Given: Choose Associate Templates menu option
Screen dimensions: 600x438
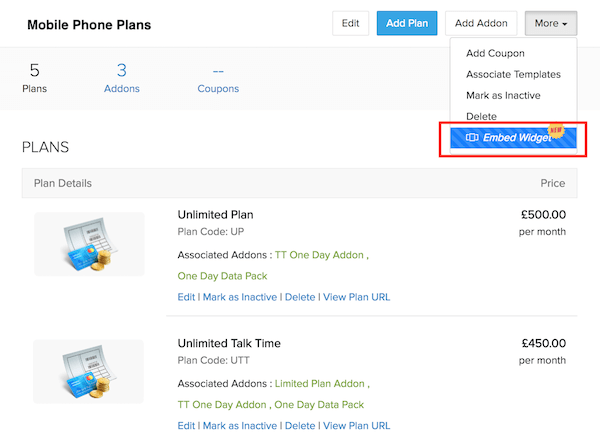Looking at the screenshot, I should pyautogui.click(x=513, y=74).
